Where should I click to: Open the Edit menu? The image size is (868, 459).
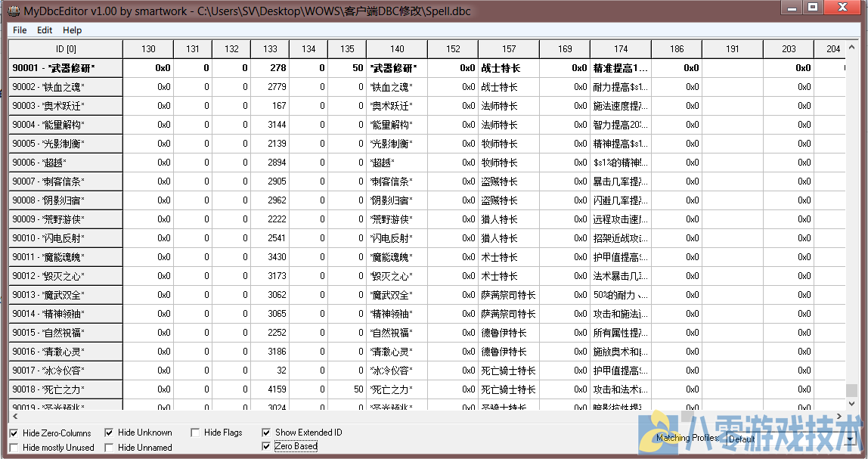pyautogui.click(x=45, y=30)
